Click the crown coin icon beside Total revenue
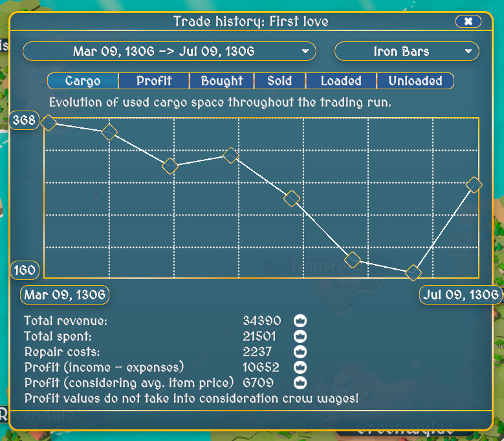Image resolution: width=504 pixels, height=441 pixels. pyautogui.click(x=300, y=320)
